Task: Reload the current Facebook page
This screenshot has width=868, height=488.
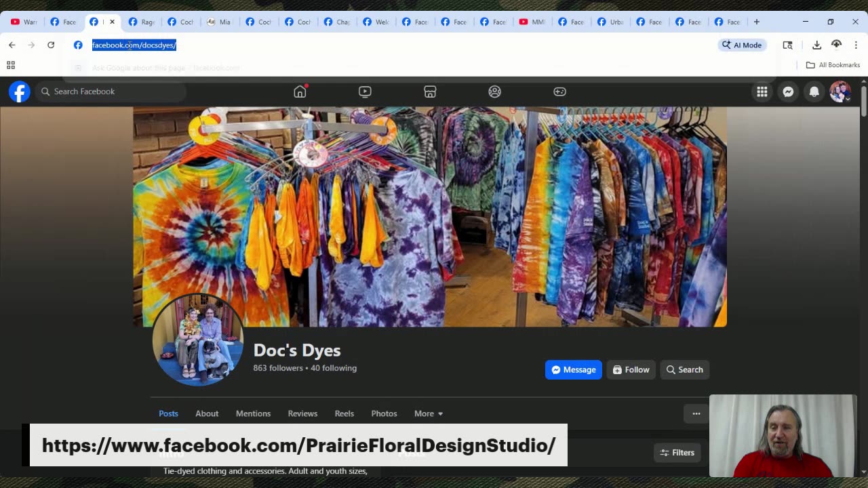Action: 51,45
